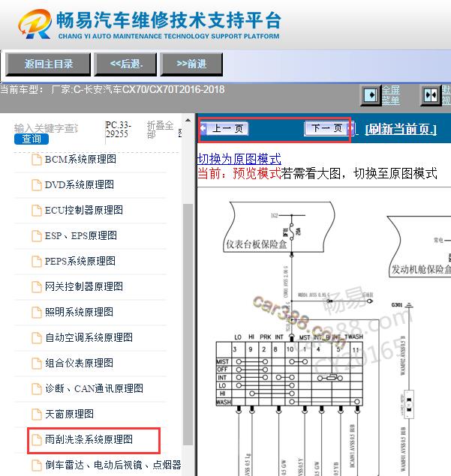The width and height of the screenshot is (451, 476).
Task: Select 雨刮洗涤系统原理图 in the tree
Action: click(x=89, y=439)
